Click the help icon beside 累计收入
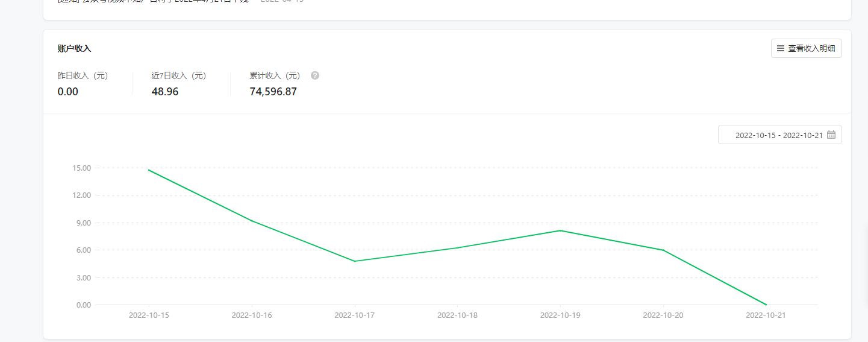This screenshot has width=868, height=342. point(315,76)
